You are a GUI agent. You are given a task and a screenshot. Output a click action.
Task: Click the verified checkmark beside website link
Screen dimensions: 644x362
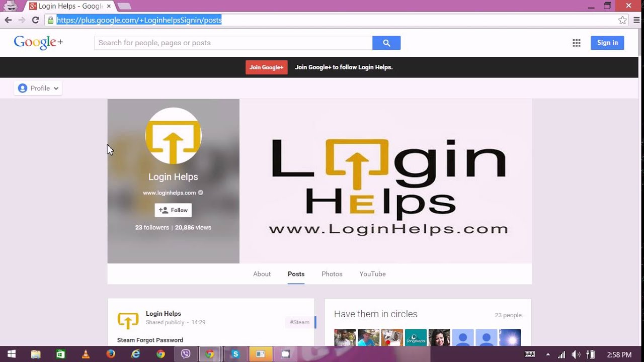201,193
